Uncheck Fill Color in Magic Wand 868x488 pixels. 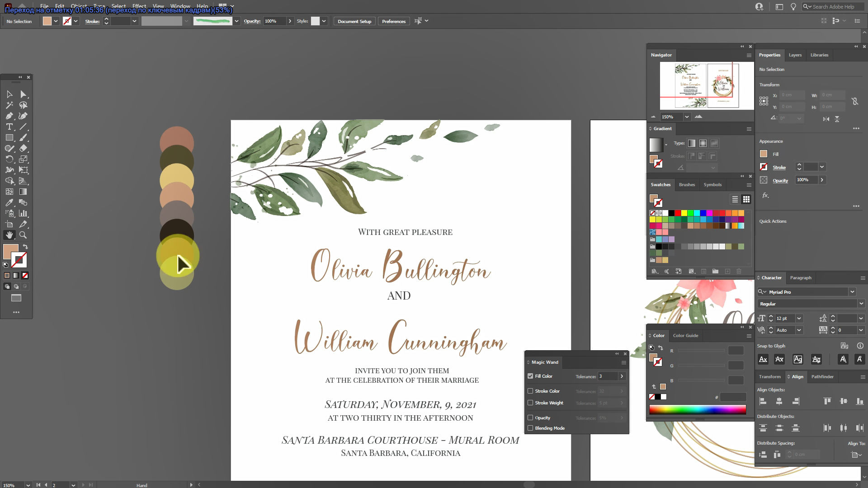coord(530,376)
